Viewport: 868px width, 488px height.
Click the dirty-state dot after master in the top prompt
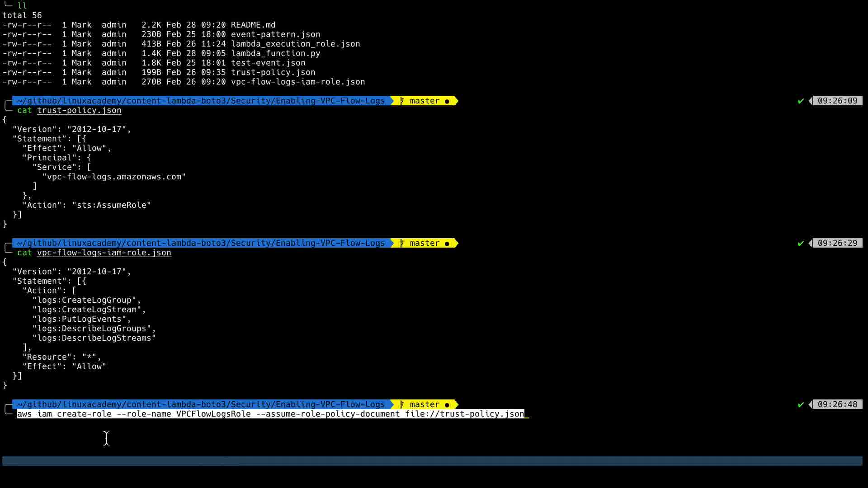coord(447,101)
